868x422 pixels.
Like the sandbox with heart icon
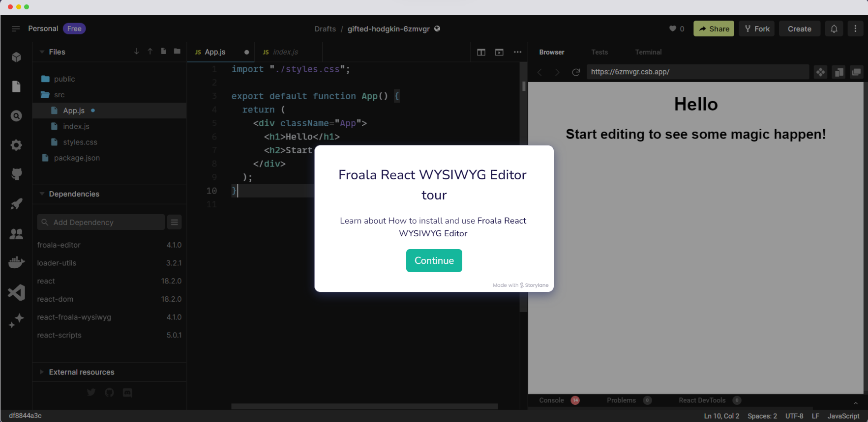pos(673,29)
